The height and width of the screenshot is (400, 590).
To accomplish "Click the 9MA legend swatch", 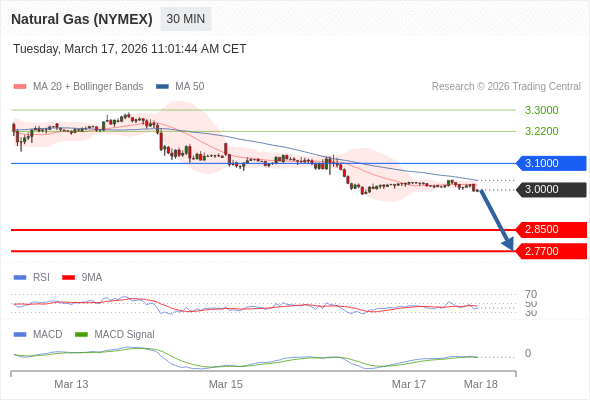I will tap(68, 278).
